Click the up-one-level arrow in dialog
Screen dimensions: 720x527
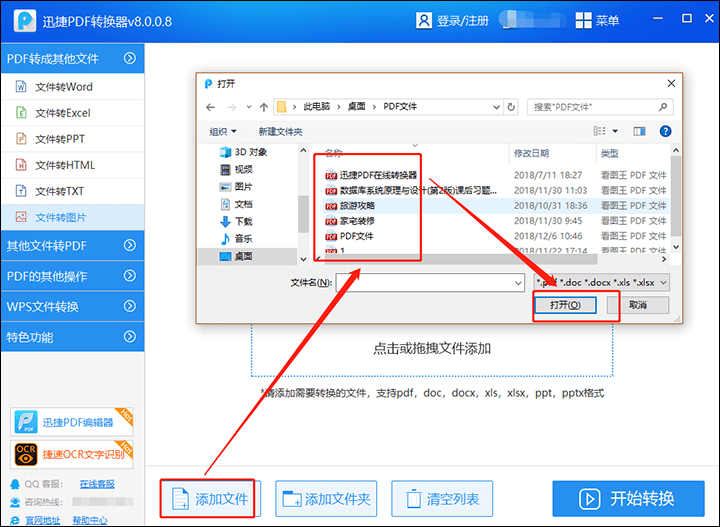pos(264,107)
